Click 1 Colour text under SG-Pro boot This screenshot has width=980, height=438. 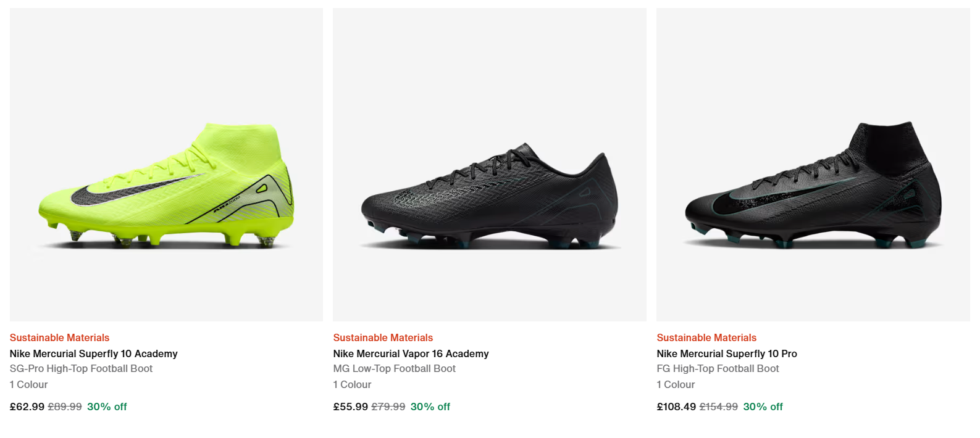[x=28, y=384]
